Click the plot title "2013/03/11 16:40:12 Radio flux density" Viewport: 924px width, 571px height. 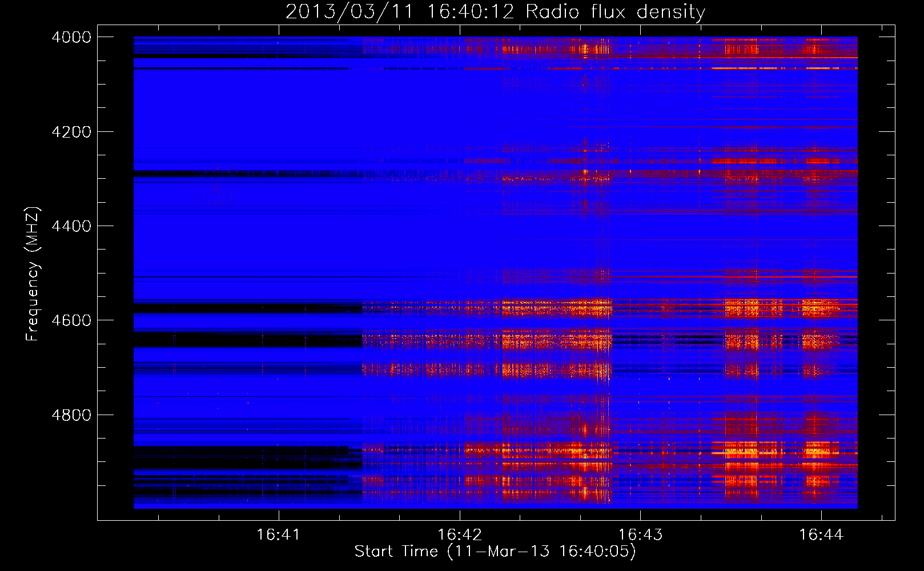495,11
